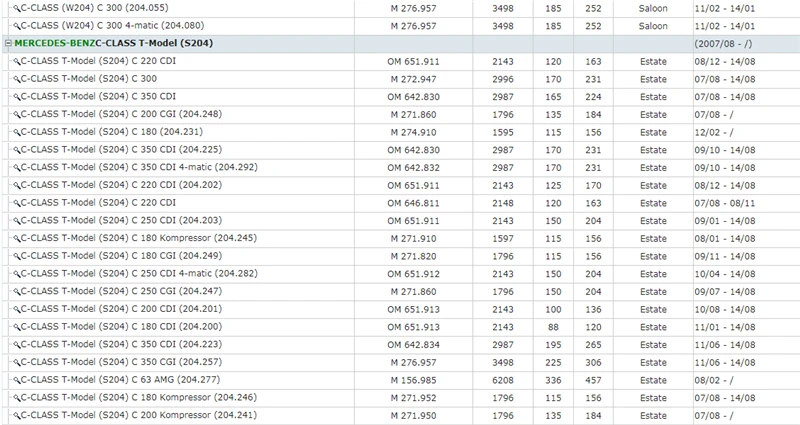Click magnifier icon for C 350 CDI (204.223)

[17, 344]
